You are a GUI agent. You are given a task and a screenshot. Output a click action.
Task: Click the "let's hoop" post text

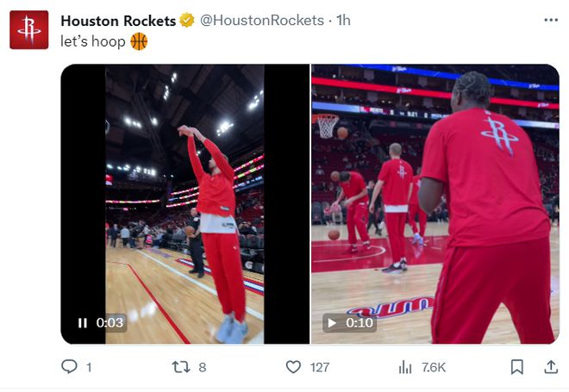pyautogui.click(x=92, y=41)
